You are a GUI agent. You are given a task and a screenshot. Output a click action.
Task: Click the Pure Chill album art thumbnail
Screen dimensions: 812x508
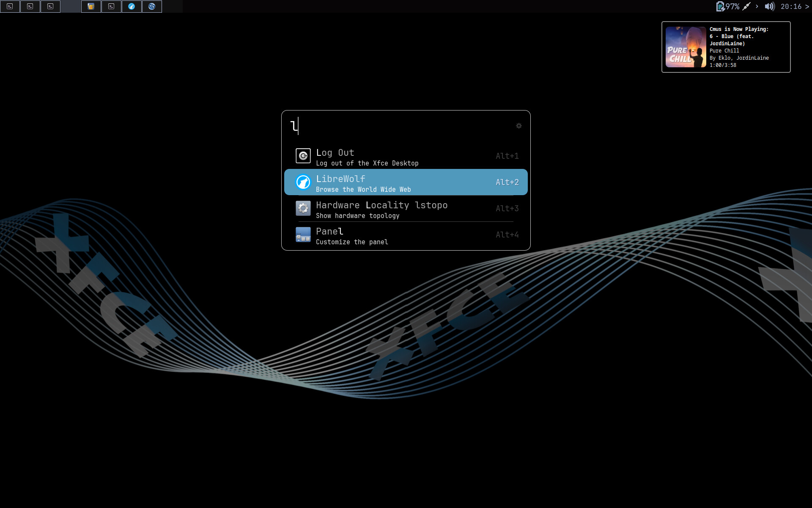[x=686, y=47]
